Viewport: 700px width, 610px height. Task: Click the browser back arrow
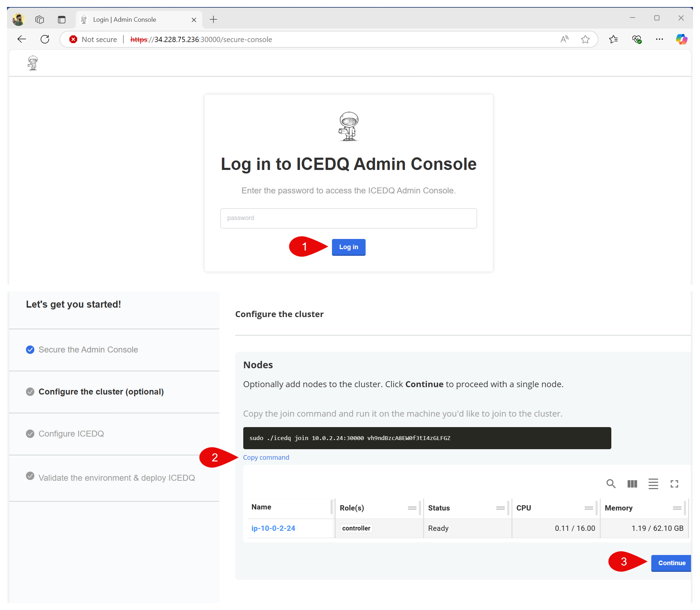pyautogui.click(x=22, y=39)
